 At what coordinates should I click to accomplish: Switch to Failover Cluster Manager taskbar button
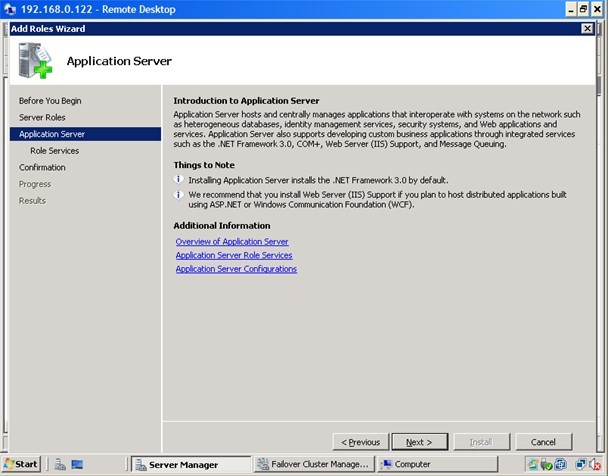pyautogui.click(x=314, y=464)
